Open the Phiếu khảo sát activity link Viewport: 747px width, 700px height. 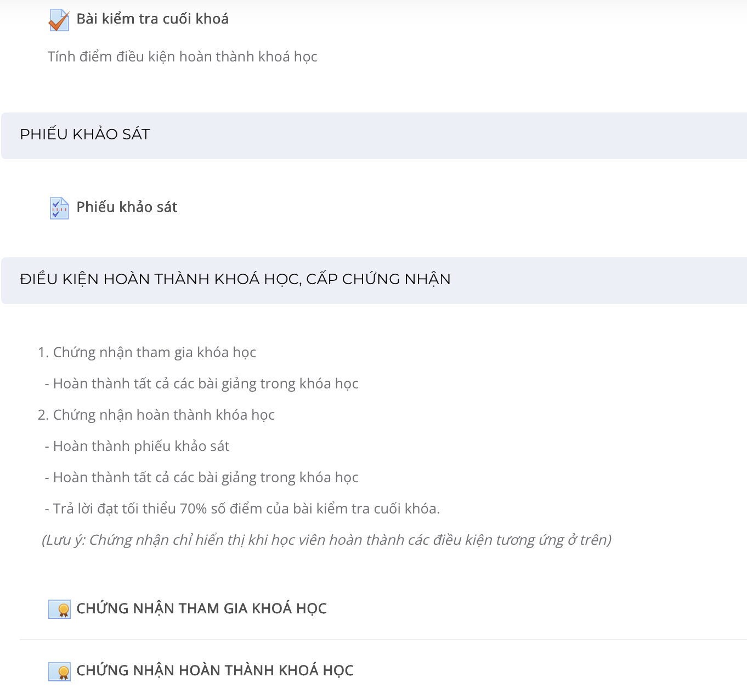(127, 207)
